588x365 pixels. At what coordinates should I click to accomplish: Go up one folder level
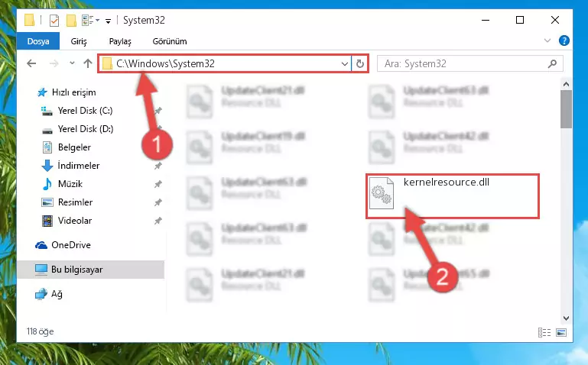point(88,63)
